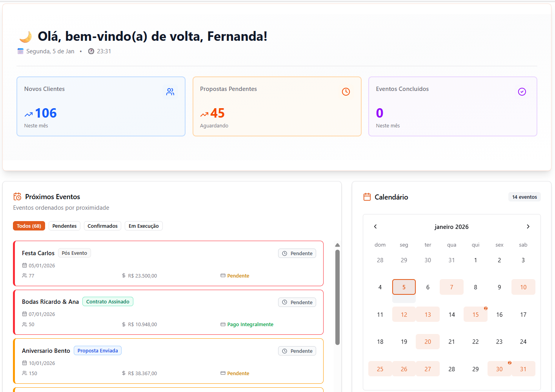
Task: Click the Eventos Concluídos check-circle icon
Action: [x=522, y=92]
